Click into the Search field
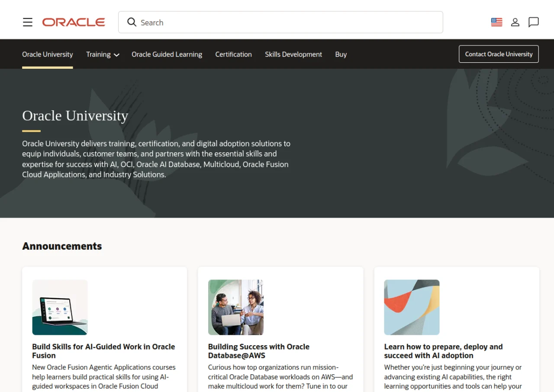This screenshot has width=554, height=392. pos(280,22)
